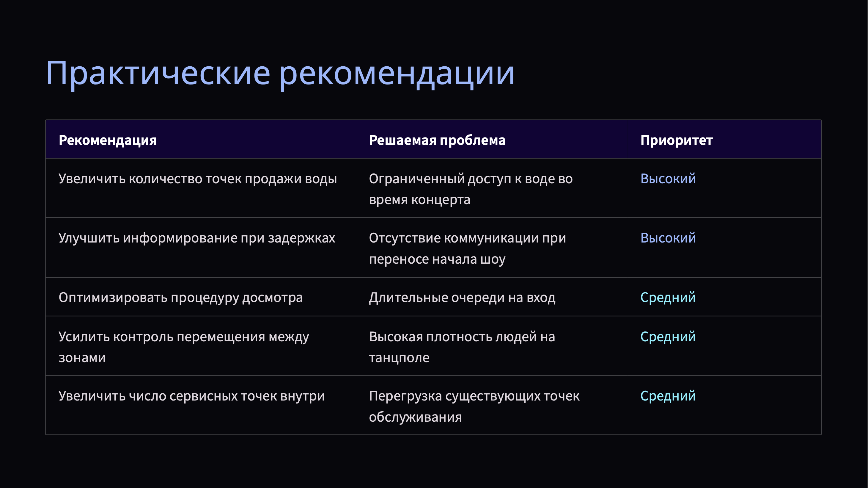Select cell 'Оптимизировать процедуру досмотра'
The image size is (868, 488).
tap(181, 297)
